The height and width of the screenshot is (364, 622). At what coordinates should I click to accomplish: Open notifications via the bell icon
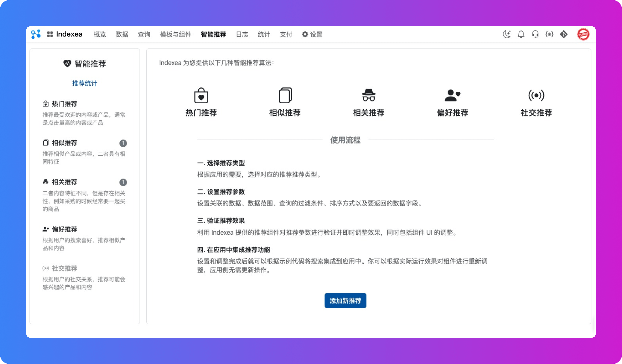click(x=521, y=34)
